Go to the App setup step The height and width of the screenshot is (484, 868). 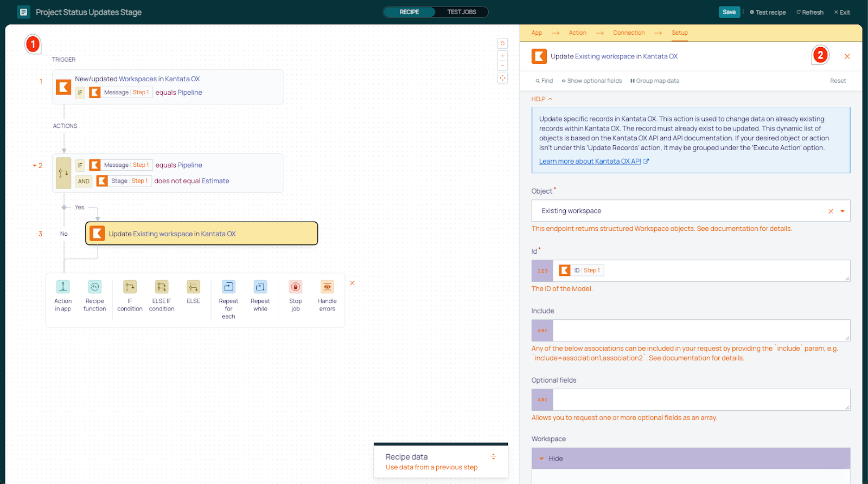[x=537, y=33]
